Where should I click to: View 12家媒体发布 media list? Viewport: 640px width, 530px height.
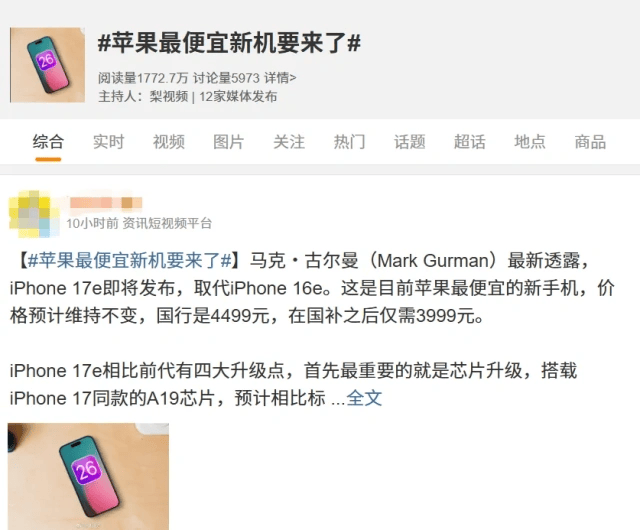tap(238, 97)
